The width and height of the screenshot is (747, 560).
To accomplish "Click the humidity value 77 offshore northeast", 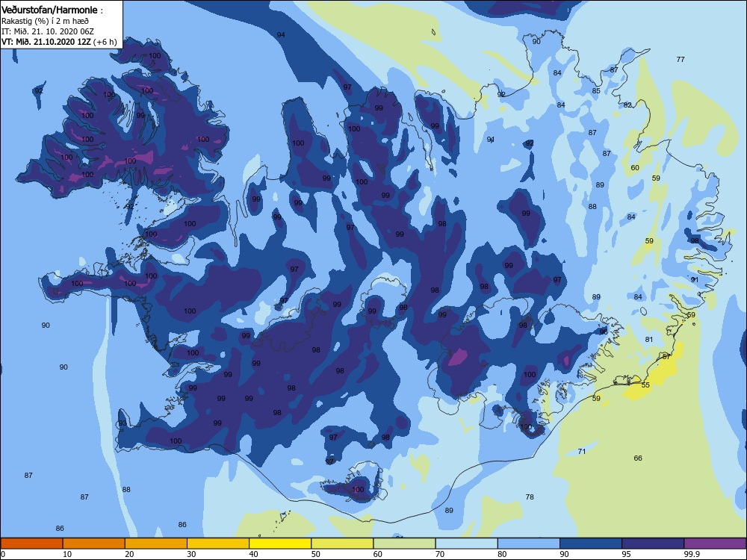I will point(681,60).
